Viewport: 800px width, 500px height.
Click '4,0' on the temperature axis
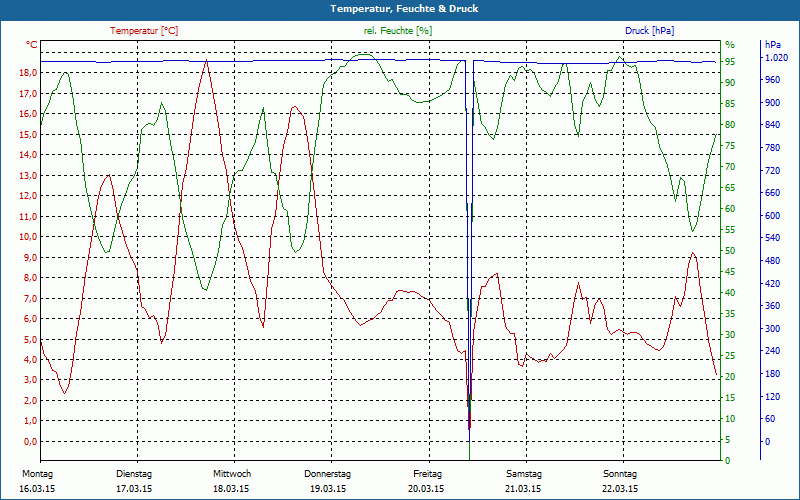point(30,360)
